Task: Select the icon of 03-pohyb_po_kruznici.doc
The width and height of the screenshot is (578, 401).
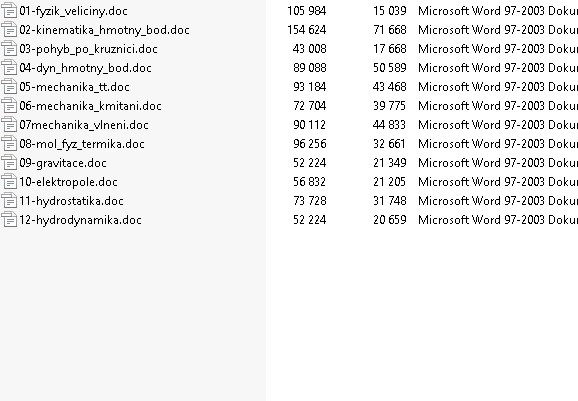Action: click(x=9, y=49)
